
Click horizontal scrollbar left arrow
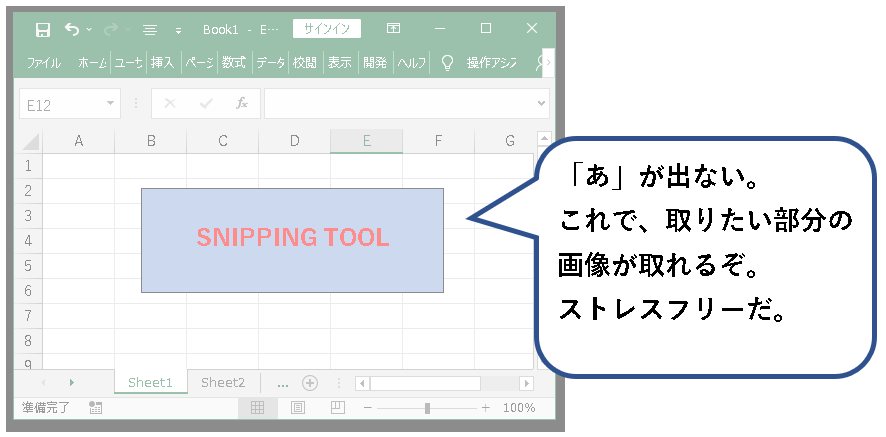(362, 383)
